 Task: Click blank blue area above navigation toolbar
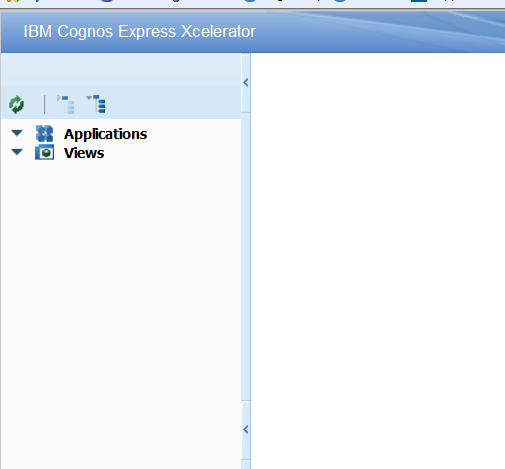[121, 72]
